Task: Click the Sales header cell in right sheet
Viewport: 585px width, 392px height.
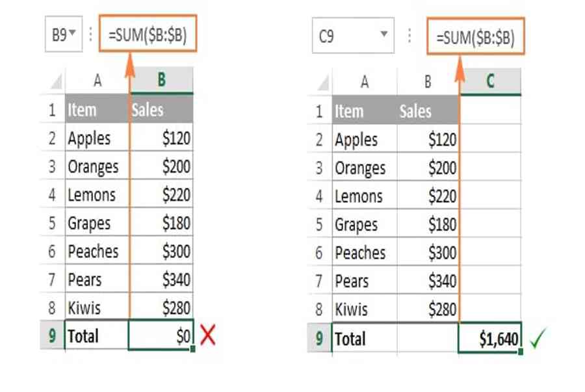Action: [428, 111]
